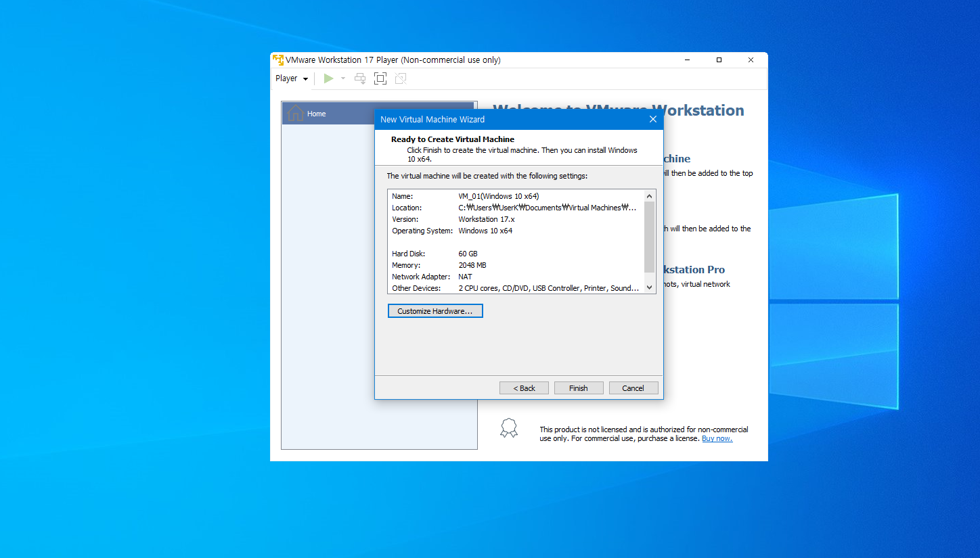This screenshot has height=558, width=980.
Task: Select the Home item in library
Action: (379, 114)
